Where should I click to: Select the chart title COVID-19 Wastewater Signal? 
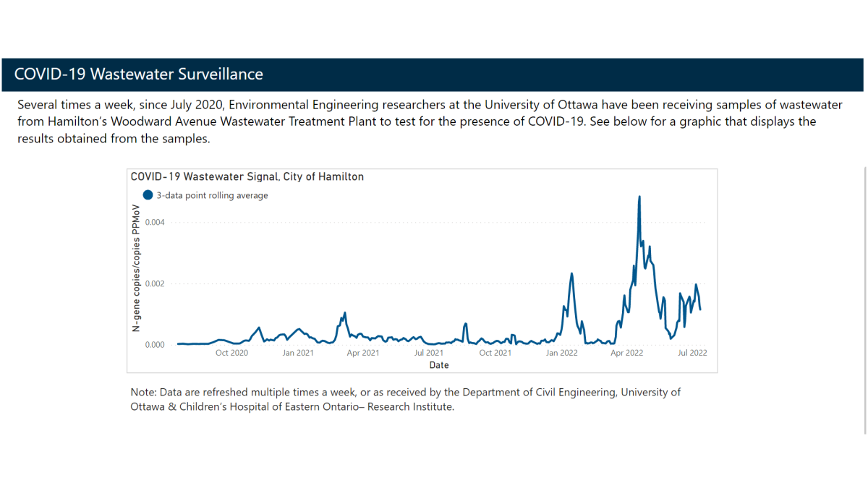pos(247,176)
